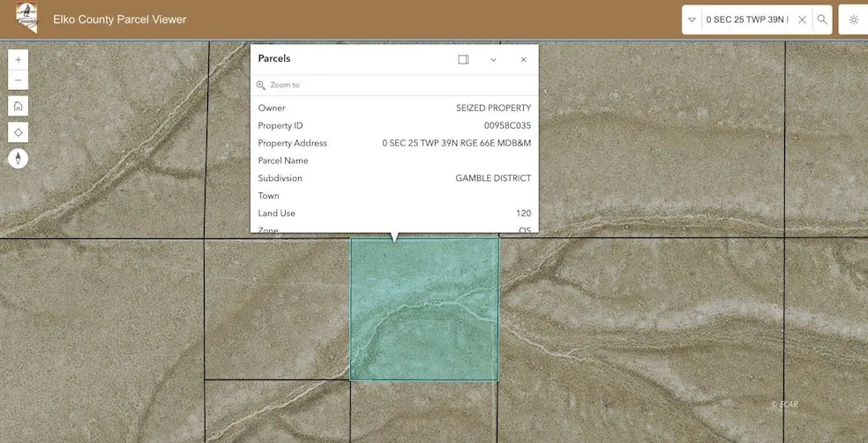868x443 pixels.
Task: Click the Property ID value 00958C035
Action: 507,125
